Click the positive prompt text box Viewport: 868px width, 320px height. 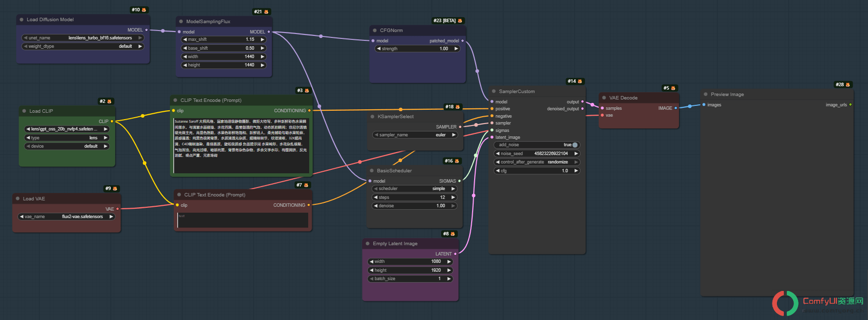point(241,145)
